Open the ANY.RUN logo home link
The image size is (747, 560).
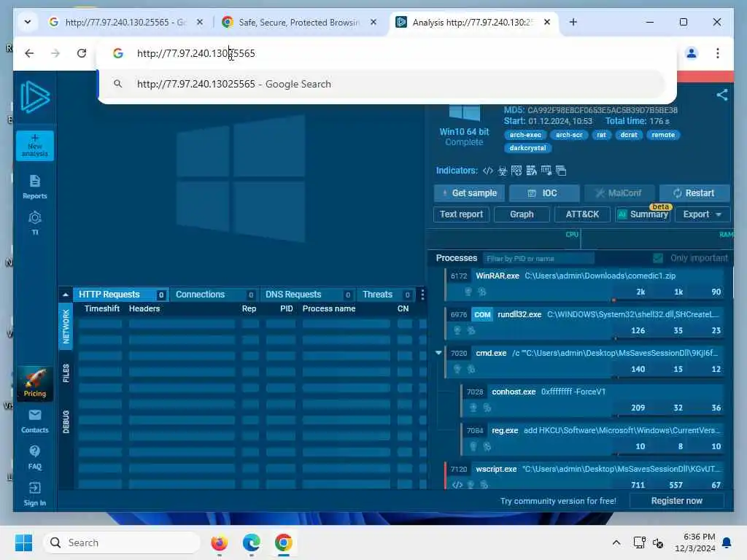pyautogui.click(x=35, y=97)
